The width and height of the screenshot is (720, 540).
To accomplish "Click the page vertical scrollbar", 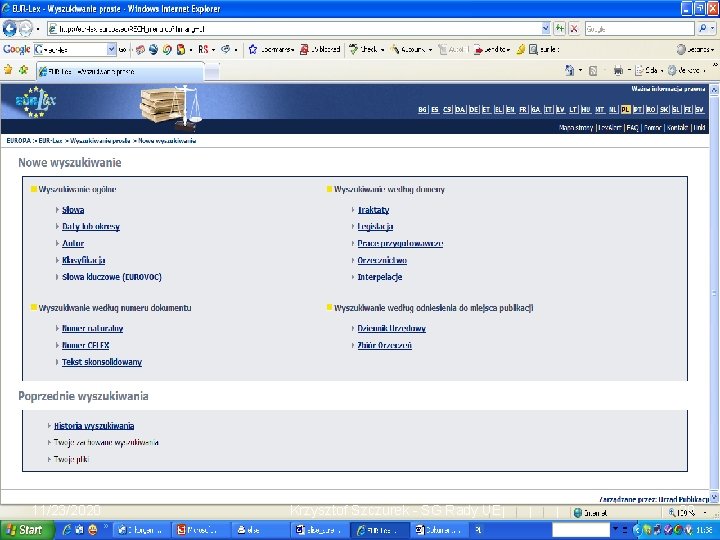I will point(714,293).
